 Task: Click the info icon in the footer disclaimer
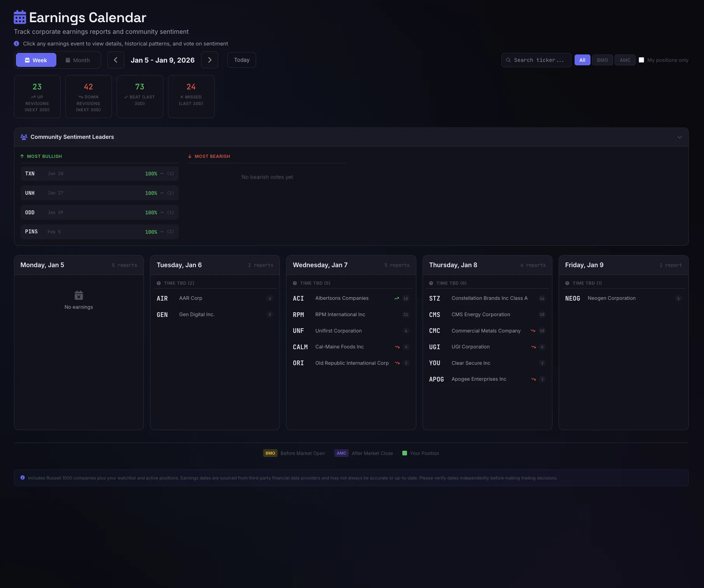click(x=23, y=478)
